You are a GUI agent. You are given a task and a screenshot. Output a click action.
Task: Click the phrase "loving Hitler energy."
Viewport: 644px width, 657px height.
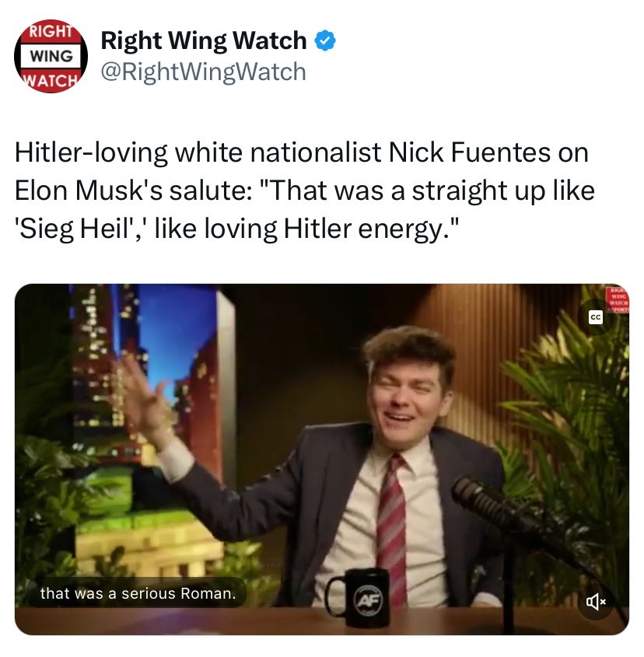331,229
